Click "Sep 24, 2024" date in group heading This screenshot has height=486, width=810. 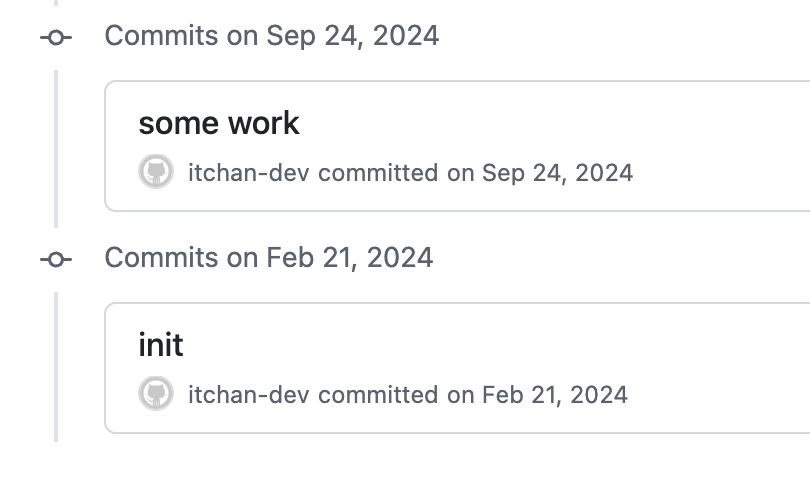click(x=352, y=36)
